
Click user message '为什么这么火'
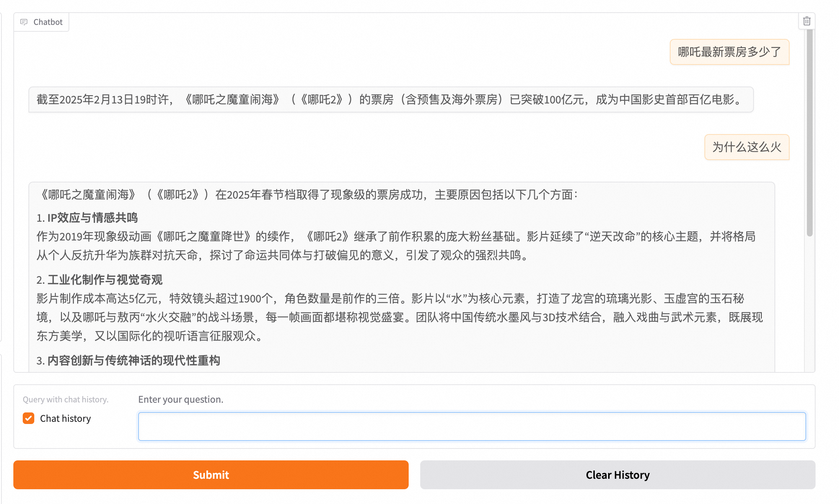746,147
